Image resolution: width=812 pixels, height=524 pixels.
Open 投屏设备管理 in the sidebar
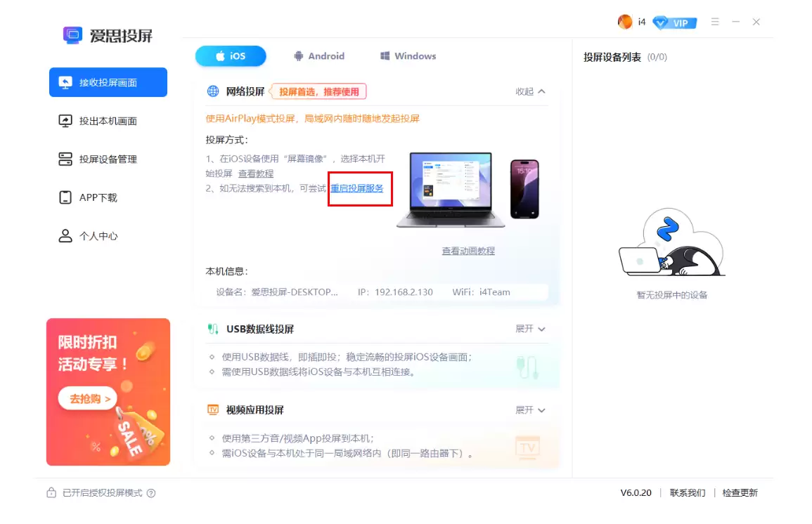tap(108, 159)
